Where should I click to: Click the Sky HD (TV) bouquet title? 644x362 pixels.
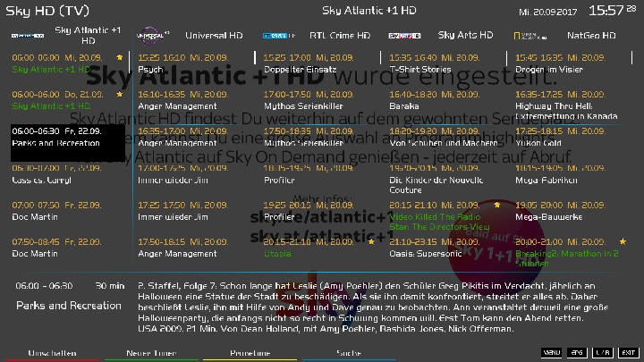[x=47, y=11]
